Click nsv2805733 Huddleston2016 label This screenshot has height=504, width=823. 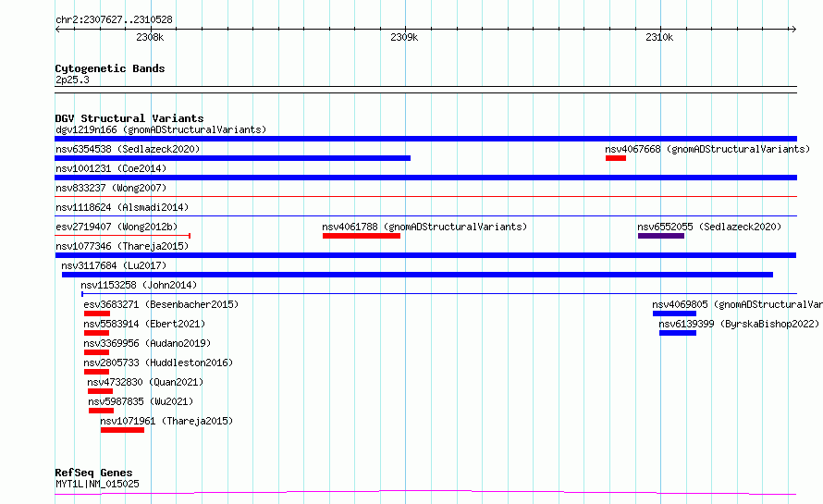[158, 363]
